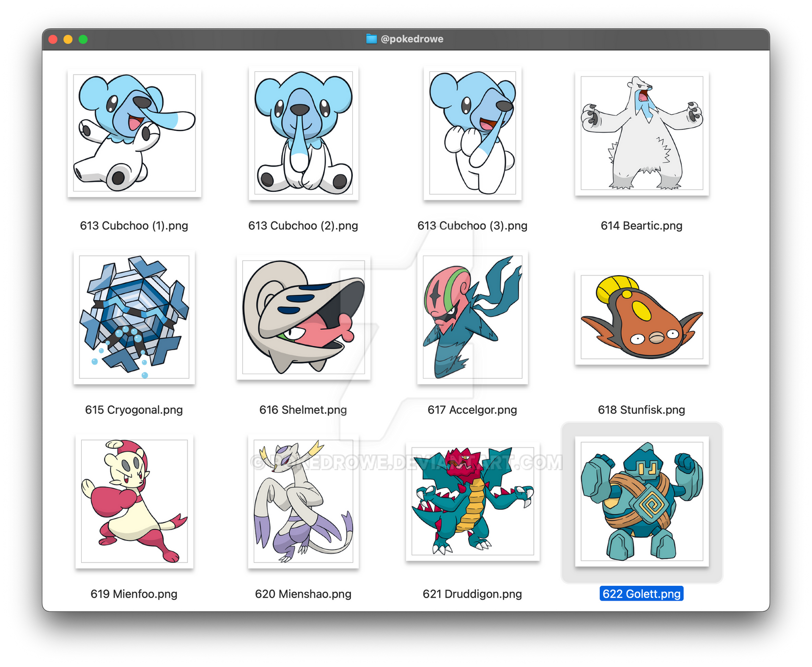812x667 pixels.
Task: Click the selected filename 622 Golett.png
Action: pyautogui.click(x=642, y=594)
